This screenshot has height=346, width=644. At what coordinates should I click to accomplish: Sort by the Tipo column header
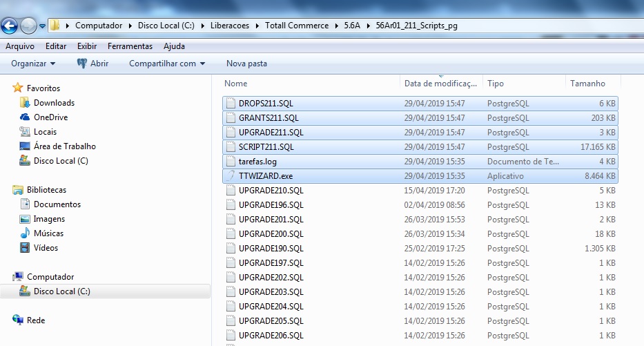click(x=496, y=84)
